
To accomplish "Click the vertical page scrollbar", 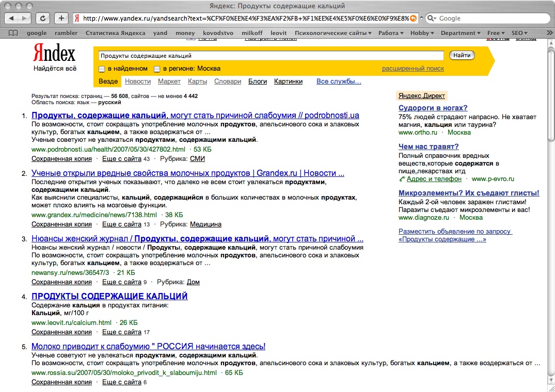I will pyautogui.click(x=550, y=206).
